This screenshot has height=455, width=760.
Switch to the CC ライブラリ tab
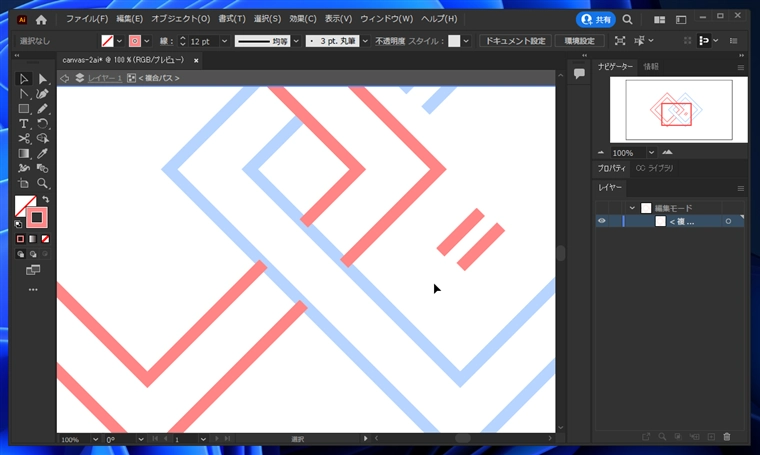point(654,168)
